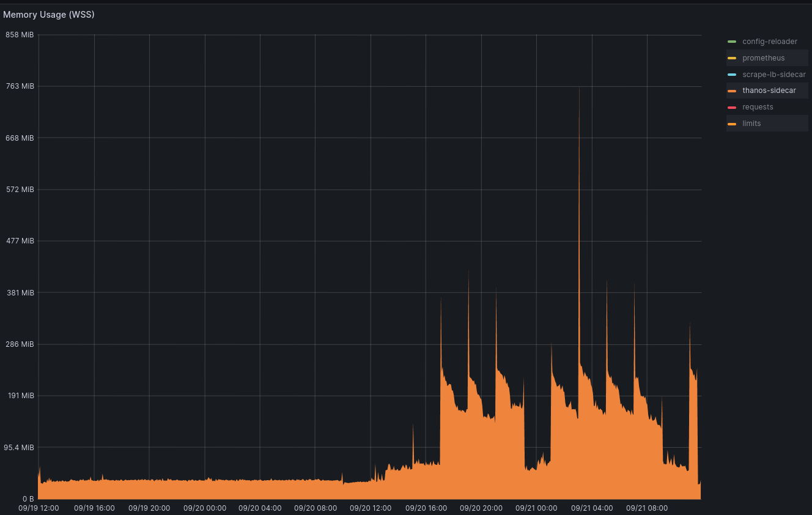Click the Memory Usage (WSS) panel title
Image resolution: width=812 pixels, height=515 pixels.
pyautogui.click(x=49, y=14)
